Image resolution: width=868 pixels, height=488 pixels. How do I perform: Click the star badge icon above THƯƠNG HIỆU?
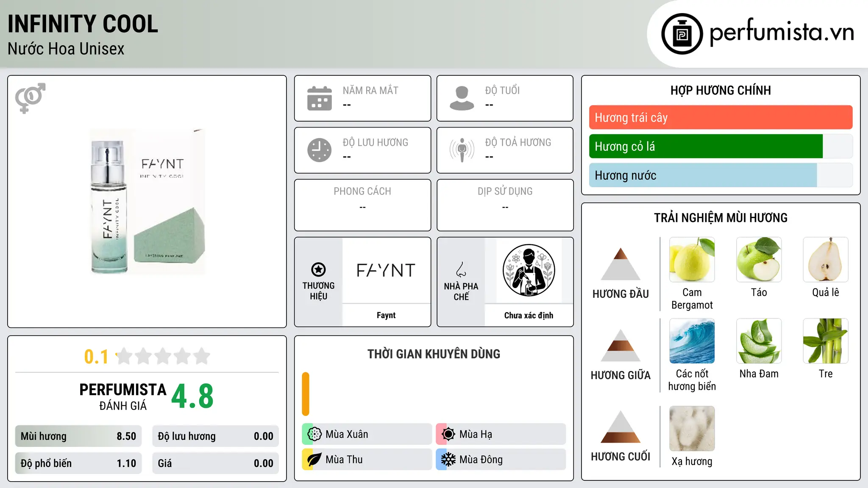pos(318,269)
